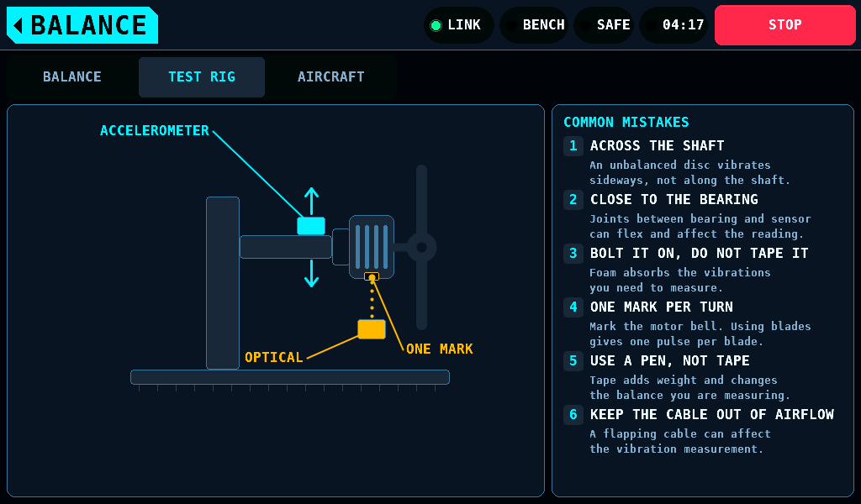The width and height of the screenshot is (861, 504).
Task: Click text about joints between bearing and sensor
Action: (700, 227)
